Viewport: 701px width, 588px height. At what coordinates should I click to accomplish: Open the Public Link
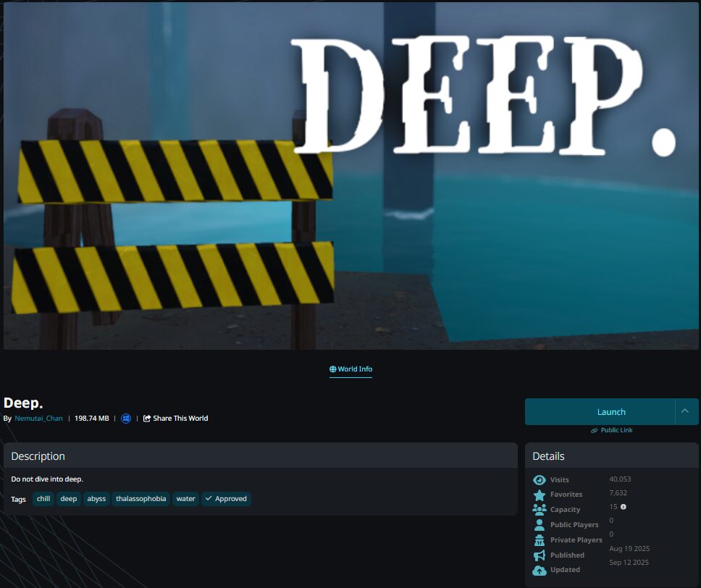[612, 430]
